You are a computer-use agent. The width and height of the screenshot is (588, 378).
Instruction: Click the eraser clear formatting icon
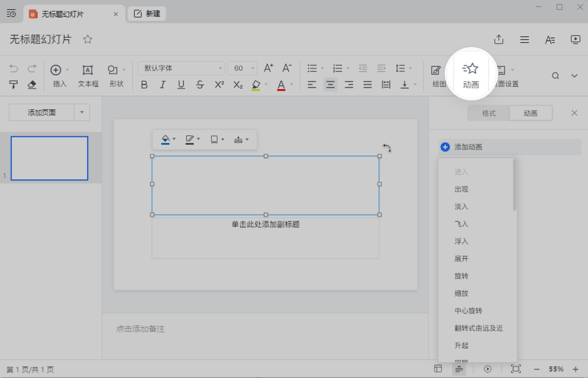[32, 85]
